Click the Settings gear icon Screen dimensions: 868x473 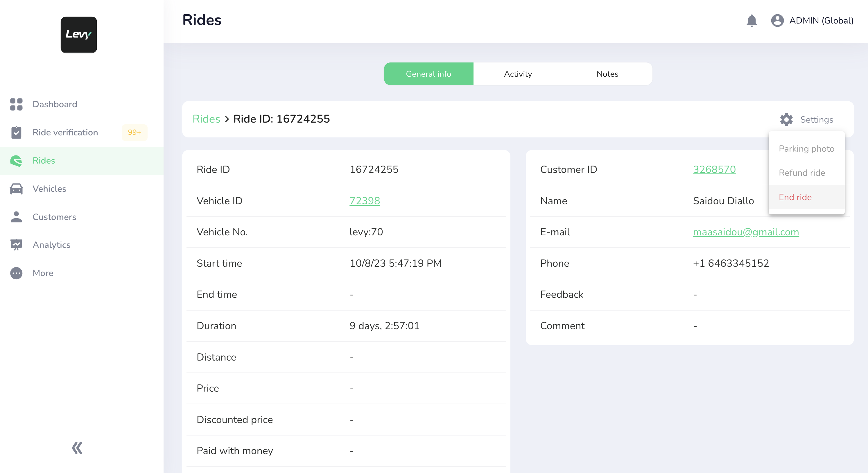click(x=786, y=120)
